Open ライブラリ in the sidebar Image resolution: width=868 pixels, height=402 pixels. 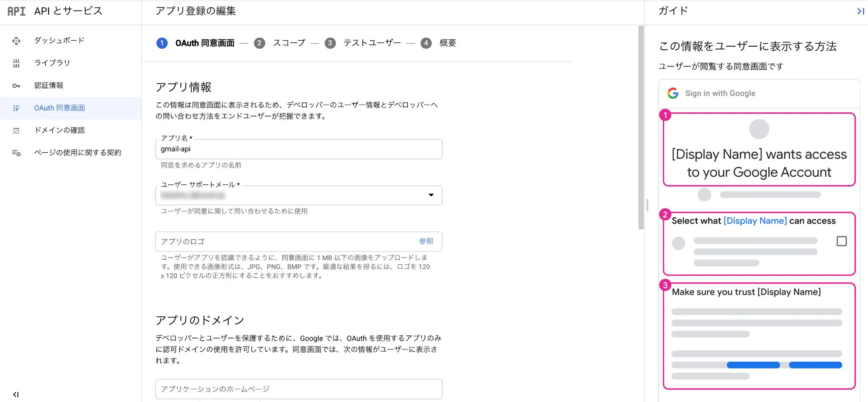[52, 63]
